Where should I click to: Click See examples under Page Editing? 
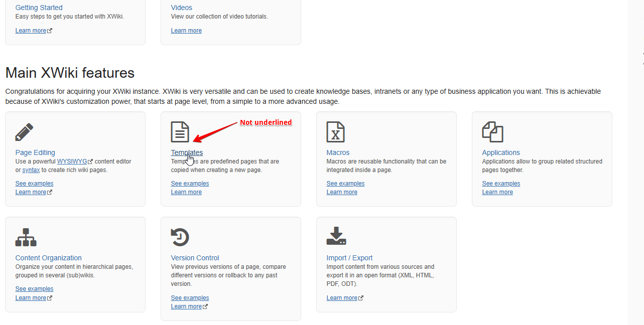click(x=34, y=184)
